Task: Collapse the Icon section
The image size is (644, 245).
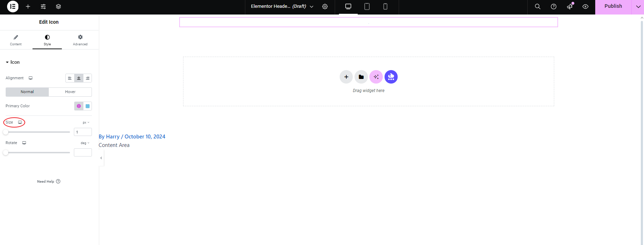Action: pyautogui.click(x=13, y=62)
